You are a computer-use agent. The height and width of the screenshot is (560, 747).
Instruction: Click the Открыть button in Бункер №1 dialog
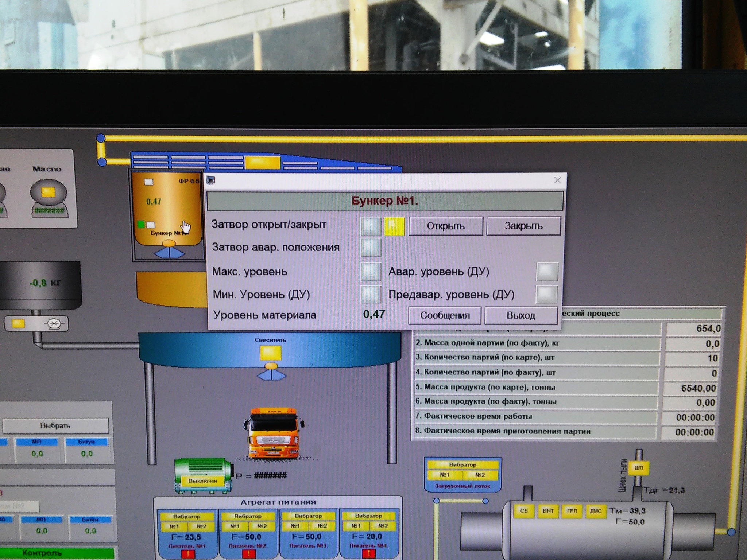446,226
